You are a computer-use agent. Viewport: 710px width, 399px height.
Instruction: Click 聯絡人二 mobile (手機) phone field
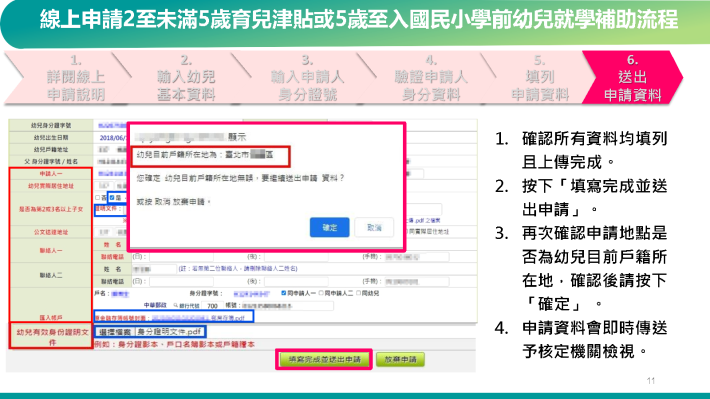click(417, 282)
